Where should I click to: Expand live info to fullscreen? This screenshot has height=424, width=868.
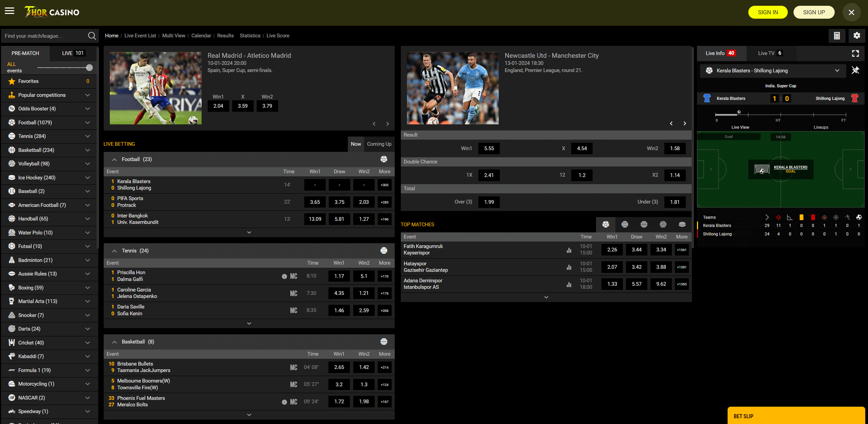(x=855, y=53)
